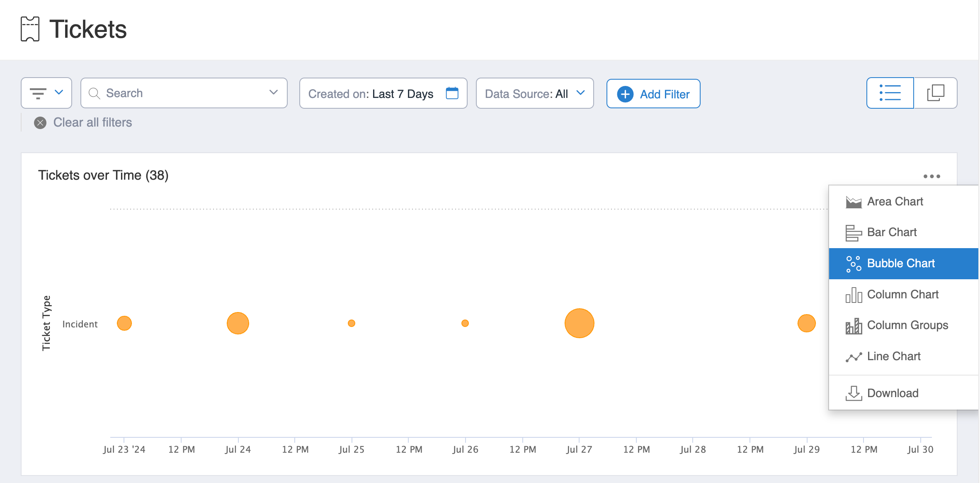Viewport: 980px width, 483px height.
Task: Open the three-dot chart options menu
Action: click(x=931, y=176)
